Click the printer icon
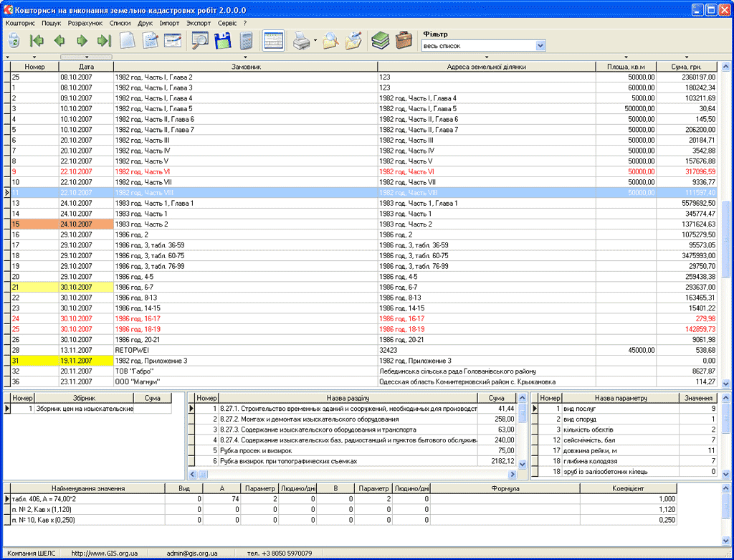Screen dimensions: 734x560 [x=301, y=41]
